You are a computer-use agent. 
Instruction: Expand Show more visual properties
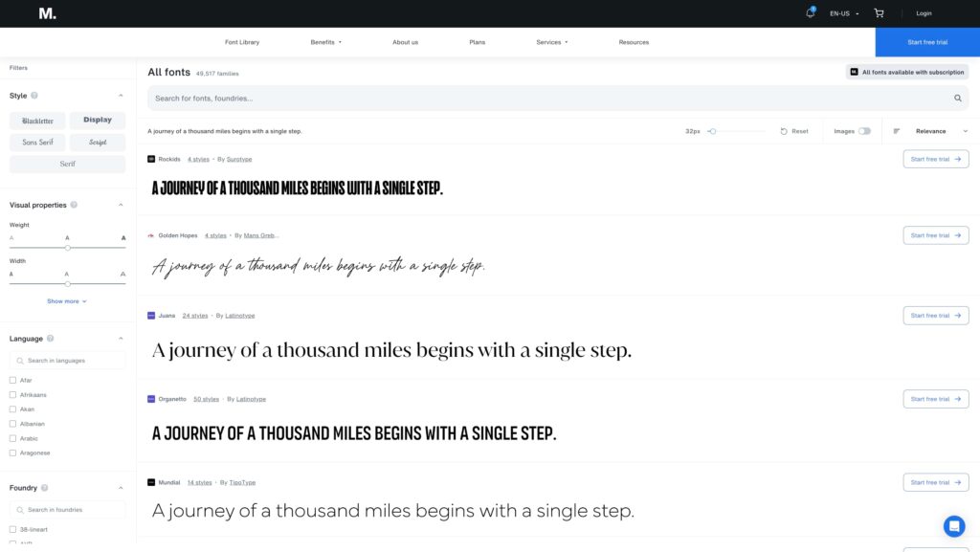pos(67,301)
